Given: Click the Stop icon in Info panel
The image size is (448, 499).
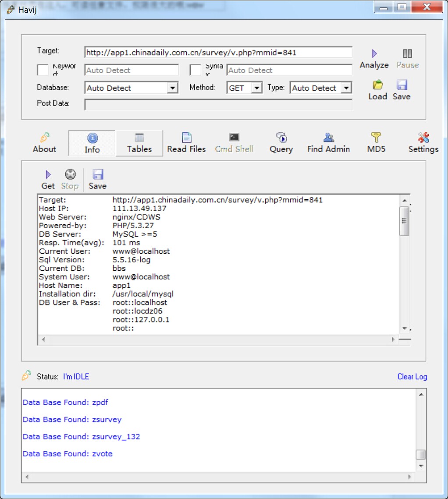Looking at the screenshot, I should (x=70, y=174).
